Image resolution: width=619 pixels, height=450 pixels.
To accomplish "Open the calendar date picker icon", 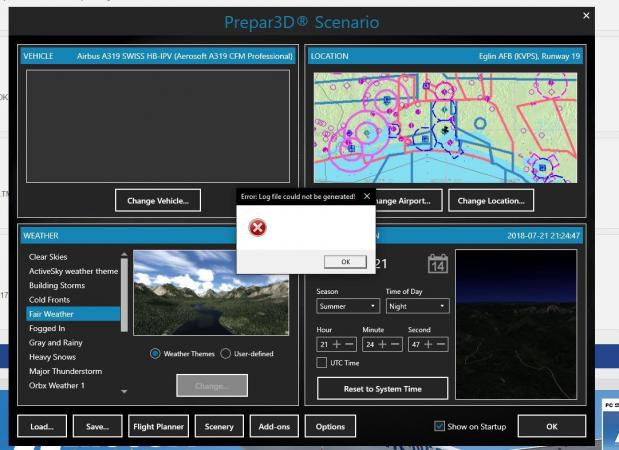I will (438, 264).
